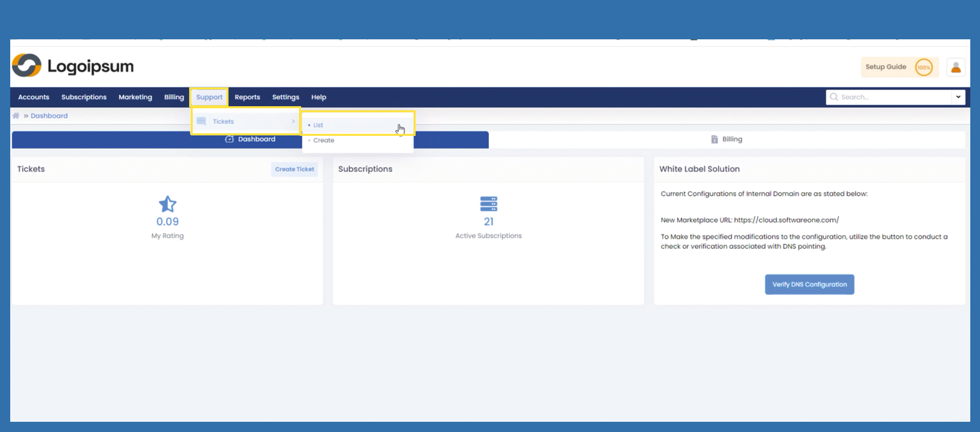Image resolution: width=980 pixels, height=432 pixels.
Task: Click the Dashboard breadcrumb link
Action: [49, 116]
